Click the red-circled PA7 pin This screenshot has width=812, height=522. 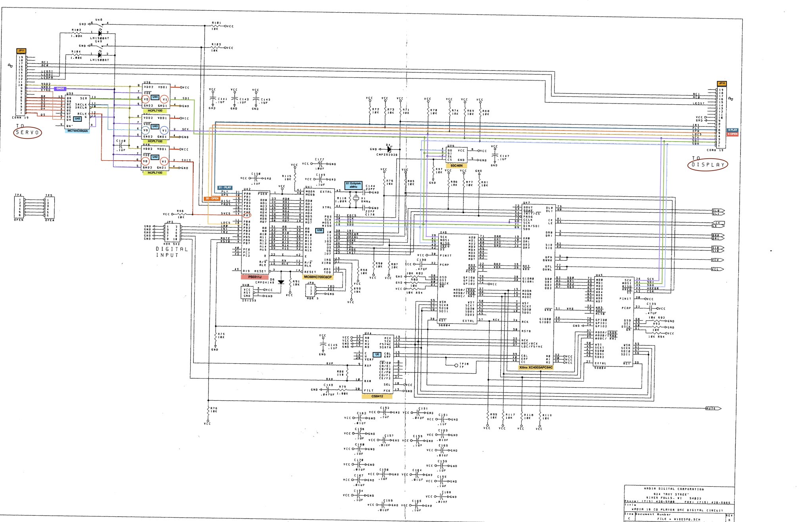(247, 215)
